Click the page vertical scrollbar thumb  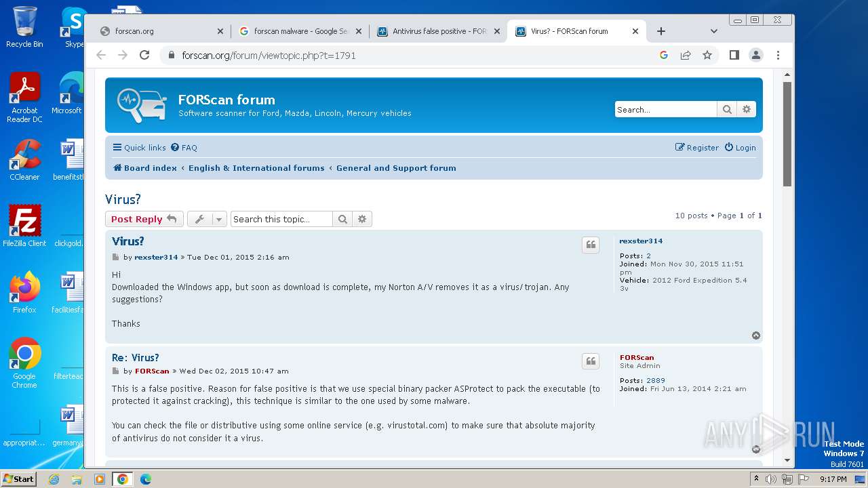click(787, 134)
